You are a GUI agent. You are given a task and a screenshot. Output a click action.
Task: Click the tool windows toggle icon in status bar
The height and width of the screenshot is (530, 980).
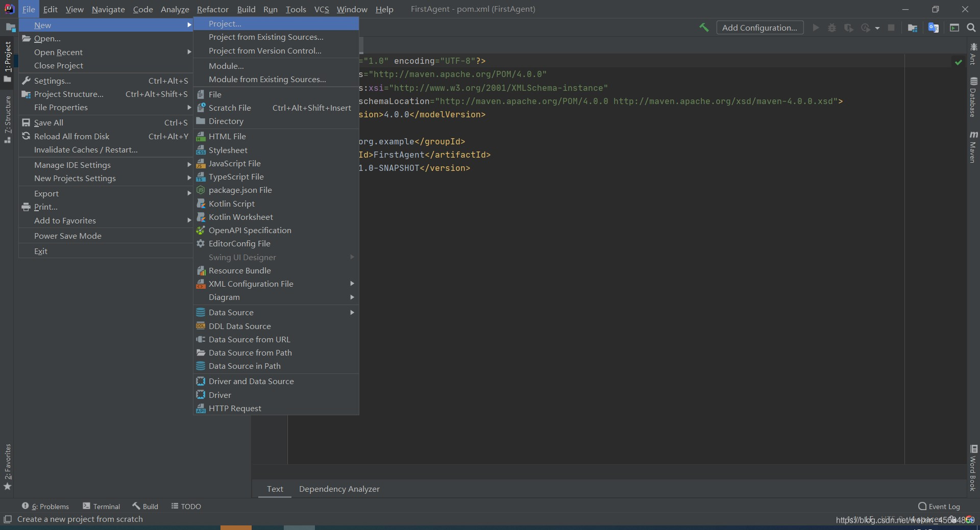point(7,519)
